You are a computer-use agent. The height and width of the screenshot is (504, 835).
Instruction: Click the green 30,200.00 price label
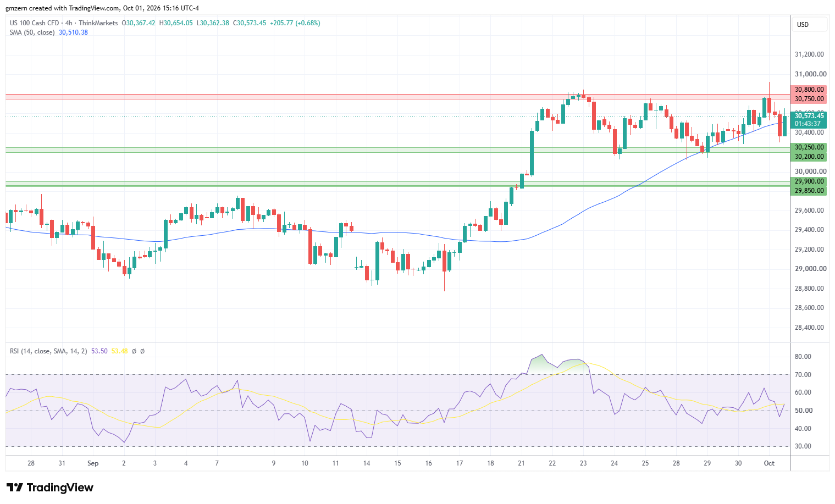coord(809,157)
